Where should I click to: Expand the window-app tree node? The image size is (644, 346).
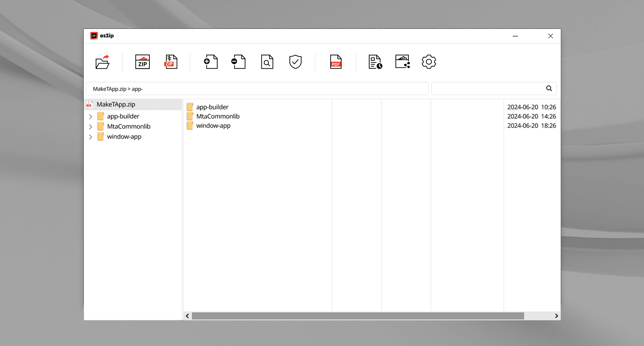[x=91, y=137]
